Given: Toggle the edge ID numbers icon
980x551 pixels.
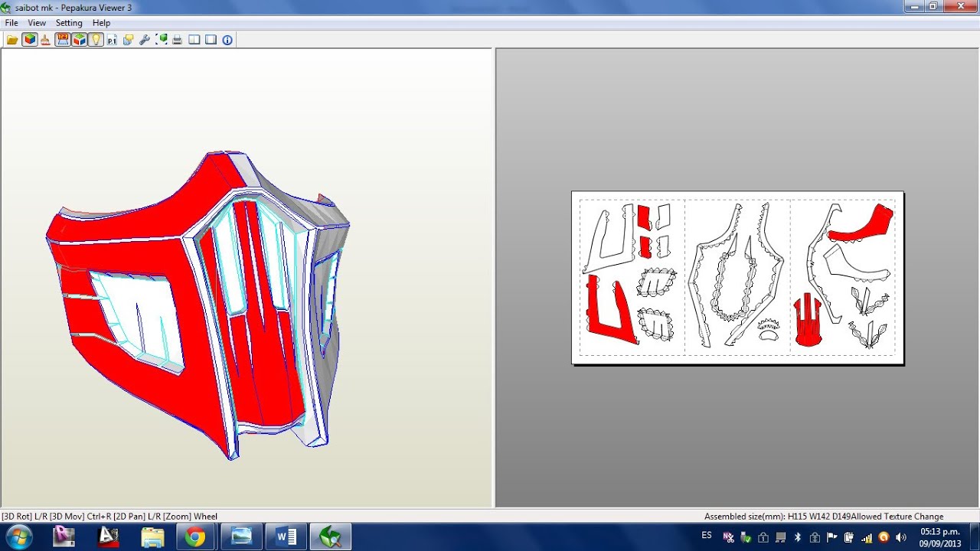Looking at the screenshot, I should tap(63, 40).
